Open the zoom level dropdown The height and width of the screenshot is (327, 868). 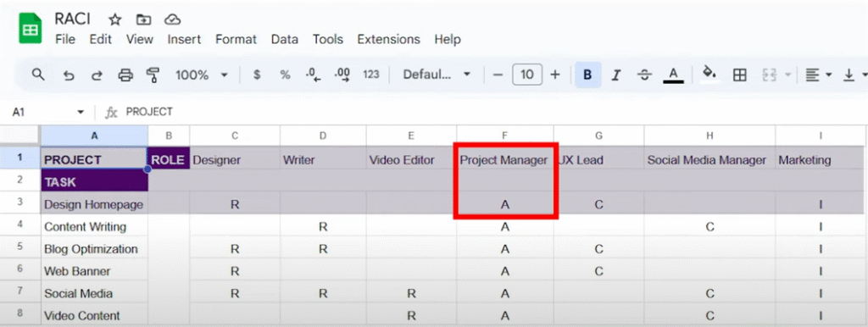click(202, 75)
